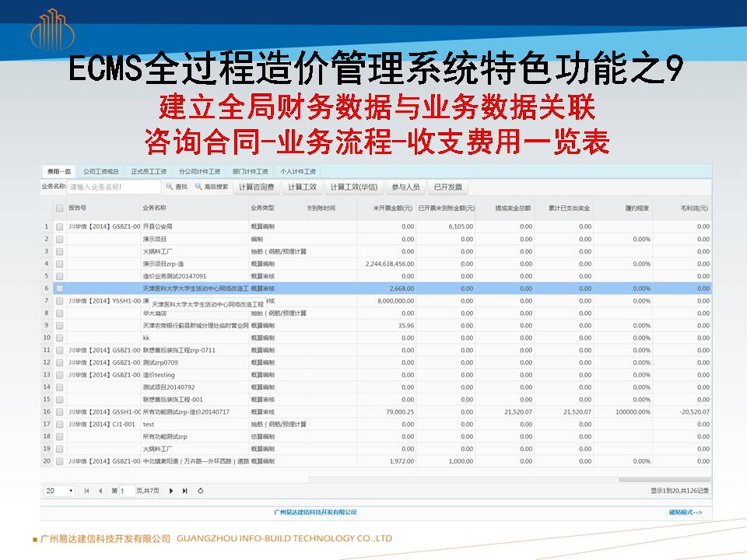
Task: Go to the 分公司计件工资 tab
Action: [200, 171]
